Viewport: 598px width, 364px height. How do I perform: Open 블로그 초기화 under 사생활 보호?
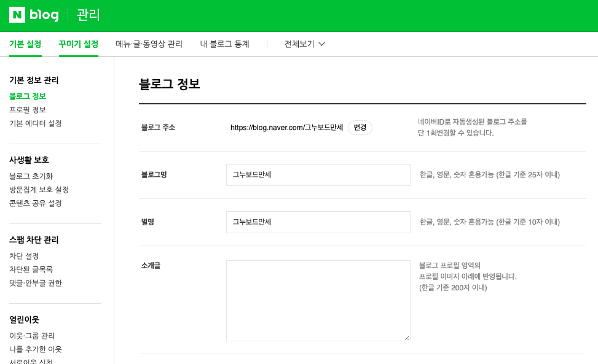(x=31, y=176)
